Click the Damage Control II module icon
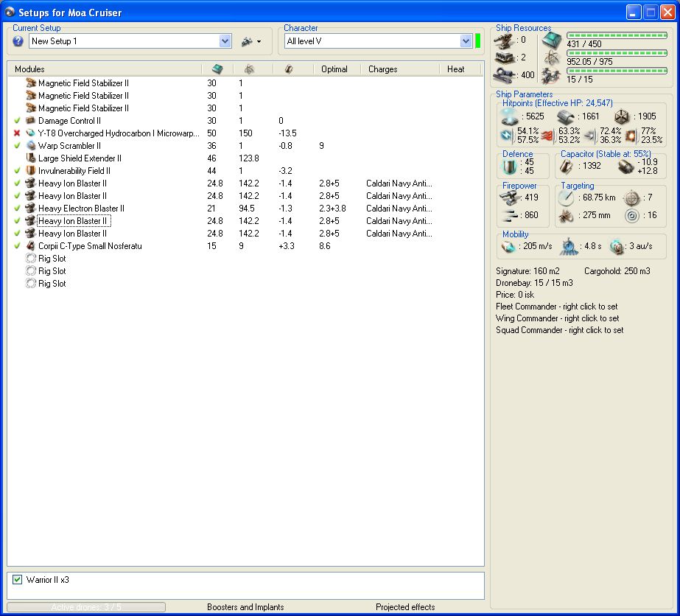680x616 pixels. [31, 121]
